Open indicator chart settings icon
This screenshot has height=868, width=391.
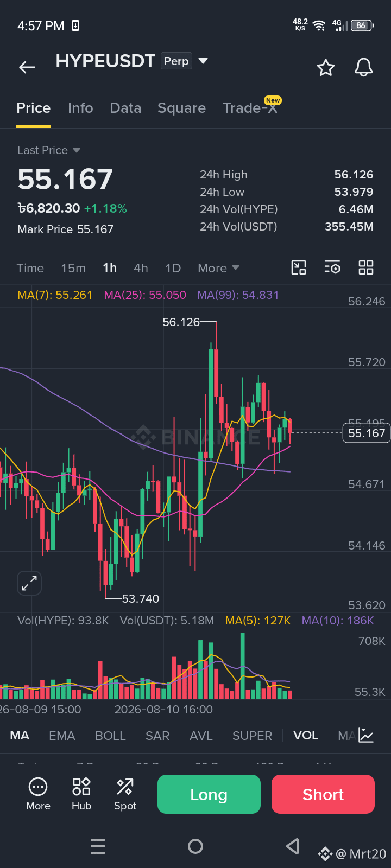366,736
